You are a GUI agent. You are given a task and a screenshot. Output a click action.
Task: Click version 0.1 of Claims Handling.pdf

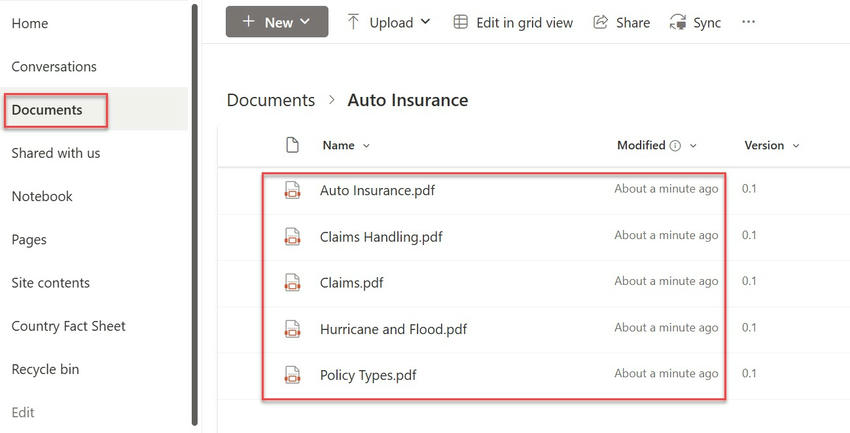point(749,235)
